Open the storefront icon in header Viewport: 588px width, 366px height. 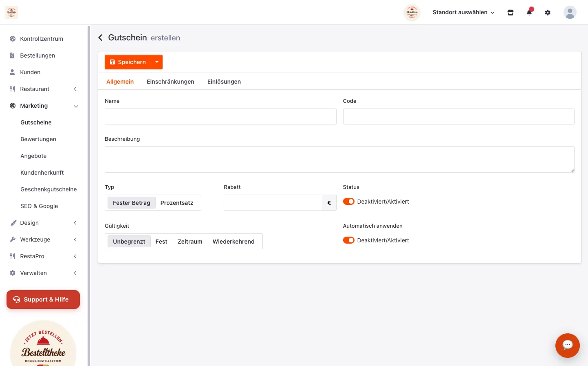click(x=510, y=13)
